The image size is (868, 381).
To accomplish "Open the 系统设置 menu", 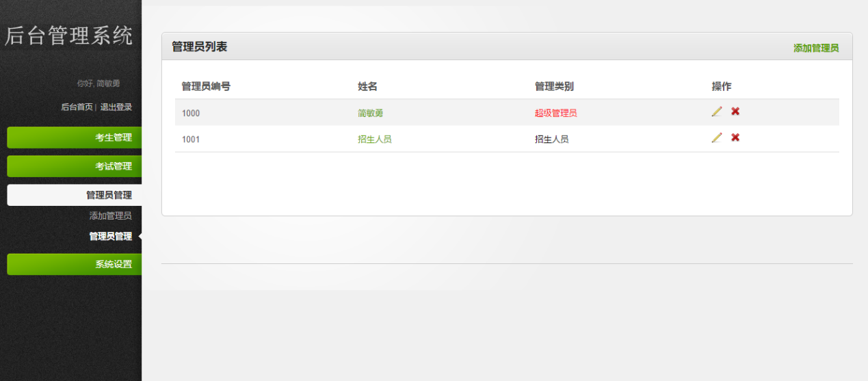I will point(75,264).
